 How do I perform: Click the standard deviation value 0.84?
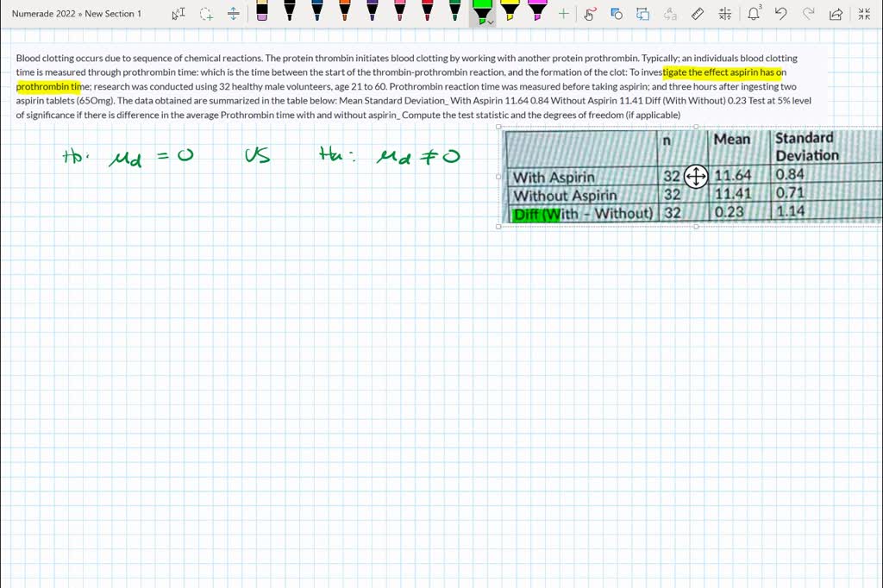[x=790, y=175]
